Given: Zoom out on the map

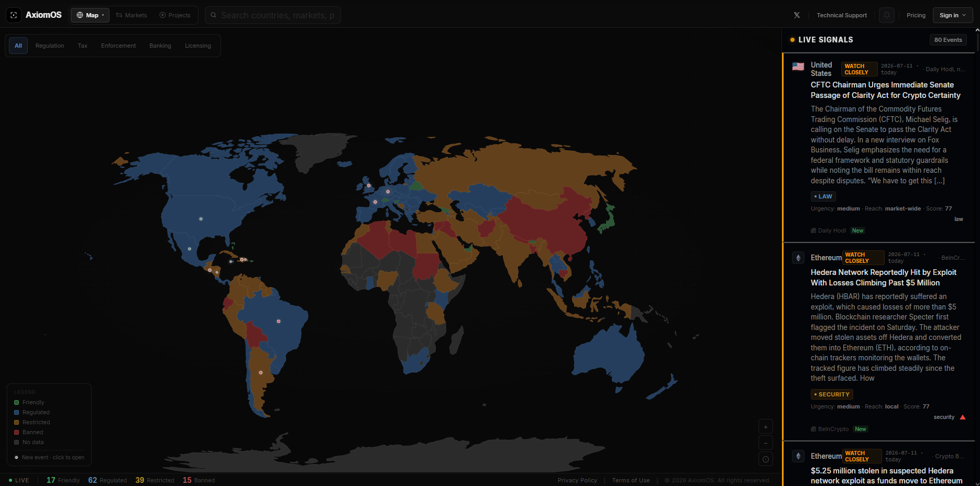Looking at the screenshot, I should (x=765, y=443).
